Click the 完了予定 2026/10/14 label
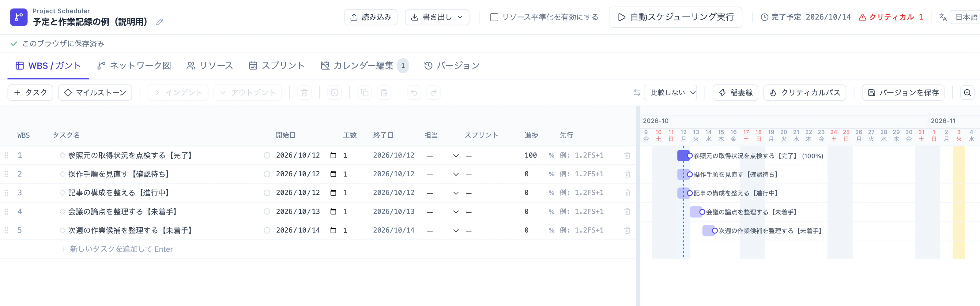 pos(806,17)
